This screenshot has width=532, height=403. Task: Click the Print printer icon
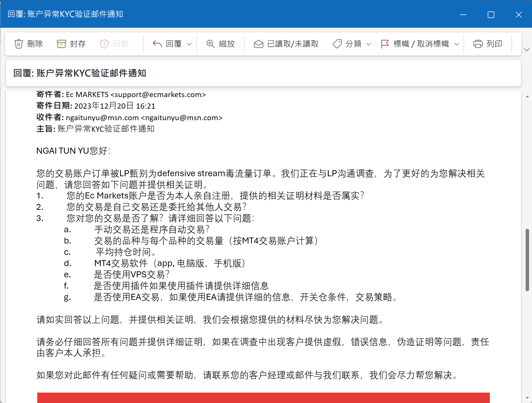478,44
